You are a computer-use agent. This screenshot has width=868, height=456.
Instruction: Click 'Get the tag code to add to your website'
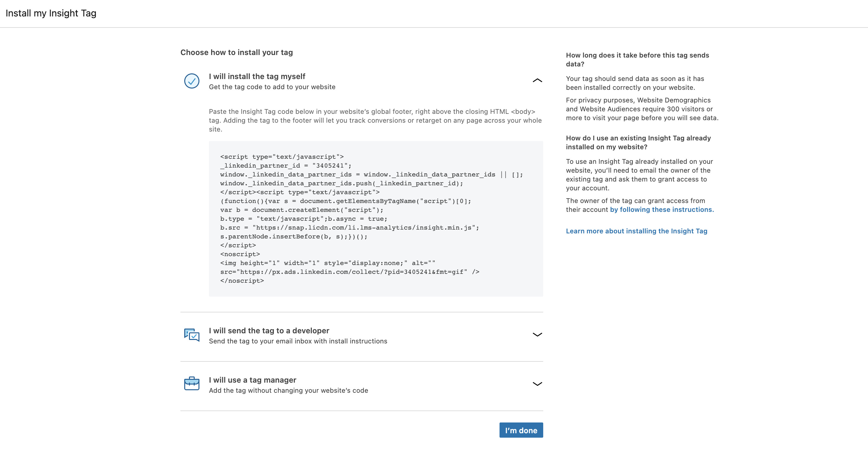[x=272, y=87]
